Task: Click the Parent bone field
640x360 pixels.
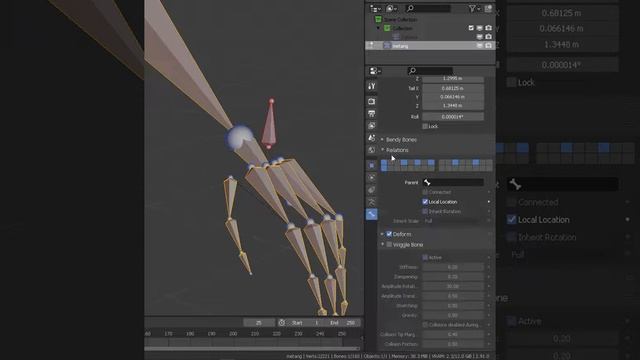Action: [x=453, y=182]
